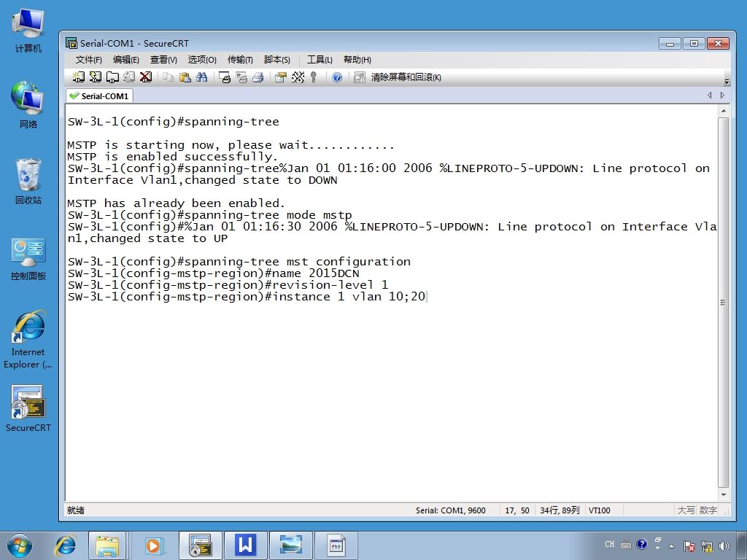Image resolution: width=747 pixels, height=560 pixels.
Task: Click the terminal scrollbar up arrow
Action: (x=723, y=111)
